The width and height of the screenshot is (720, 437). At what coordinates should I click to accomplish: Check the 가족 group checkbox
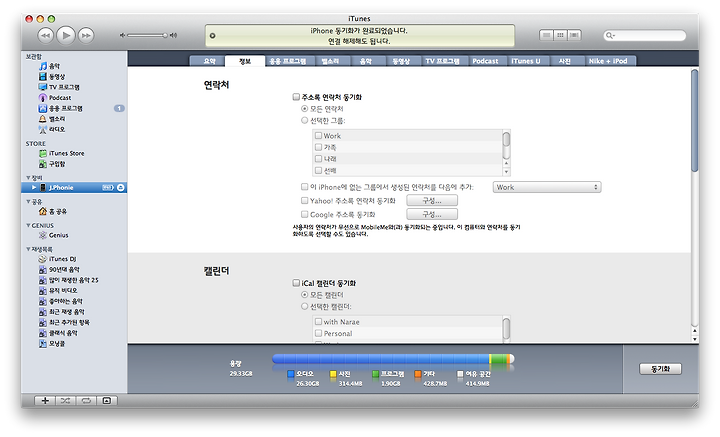[318, 147]
